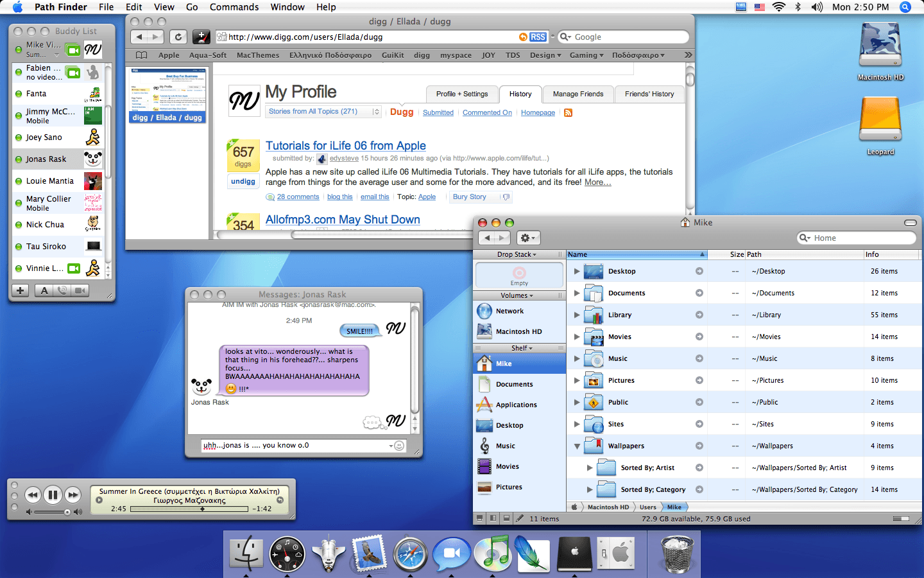
Task: Open the Design bookmarks dropdown
Action: [545, 55]
